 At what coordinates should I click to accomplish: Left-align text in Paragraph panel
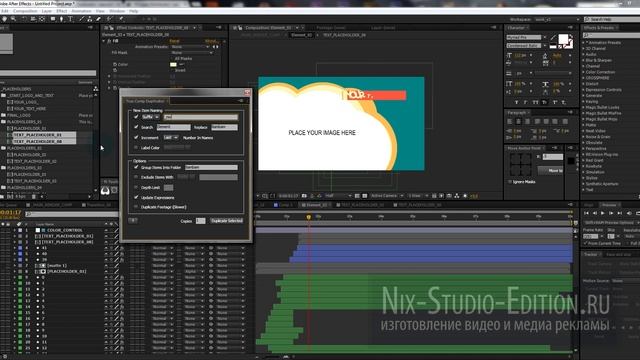click(509, 121)
